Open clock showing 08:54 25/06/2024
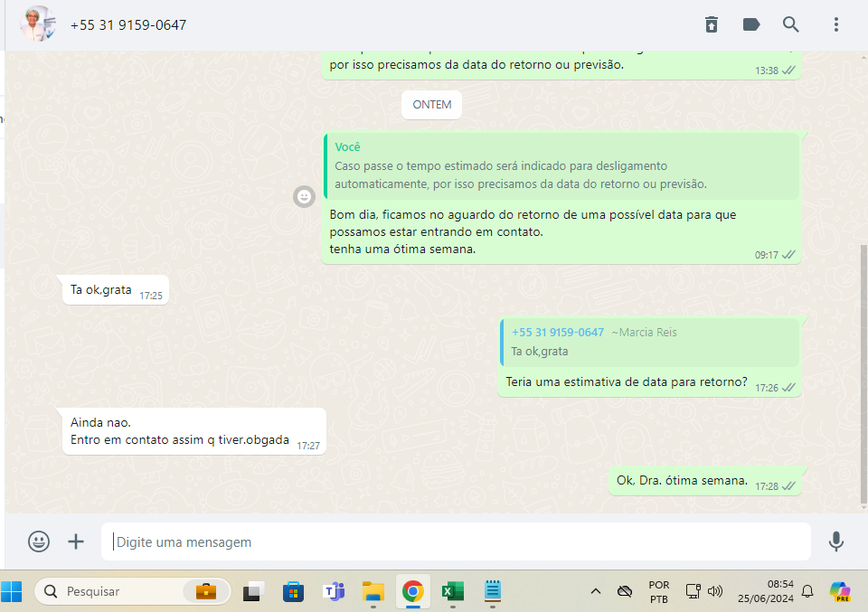 click(x=766, y=591)
